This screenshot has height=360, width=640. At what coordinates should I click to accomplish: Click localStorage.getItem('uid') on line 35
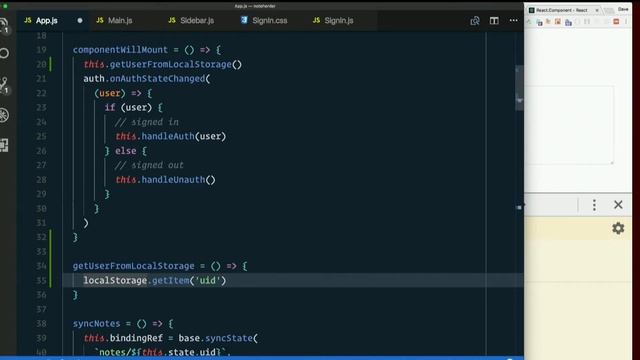tap(155, 280)
